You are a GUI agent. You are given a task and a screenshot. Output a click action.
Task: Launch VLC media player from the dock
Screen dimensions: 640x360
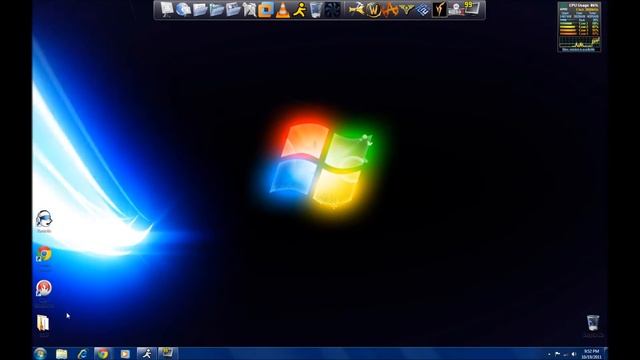click(x=282, y=10)
